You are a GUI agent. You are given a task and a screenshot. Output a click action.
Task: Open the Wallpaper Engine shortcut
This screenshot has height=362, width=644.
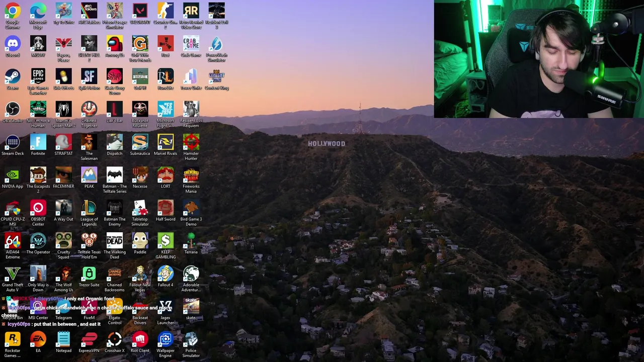166,339
